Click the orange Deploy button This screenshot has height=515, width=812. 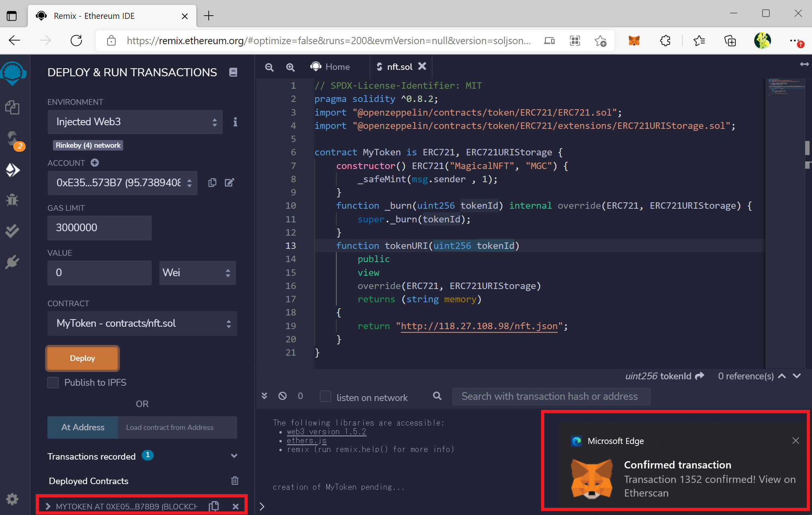(x=83, y=358)
